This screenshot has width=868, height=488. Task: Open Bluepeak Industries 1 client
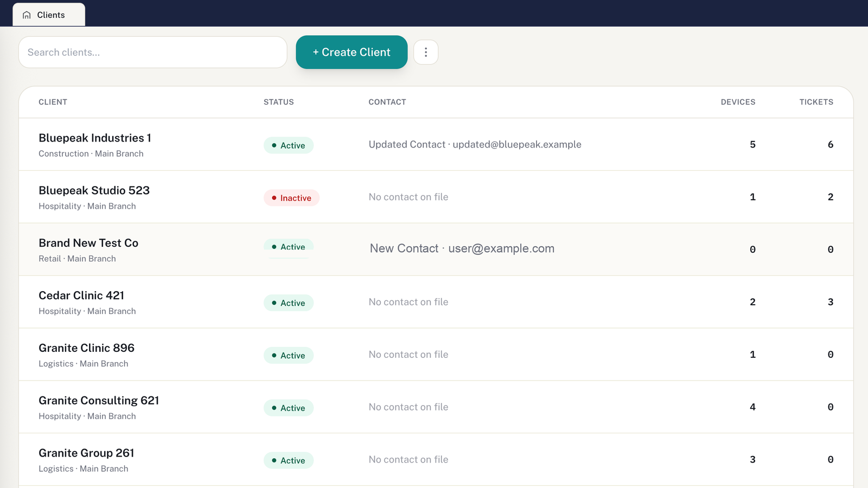tap(95, 138)
